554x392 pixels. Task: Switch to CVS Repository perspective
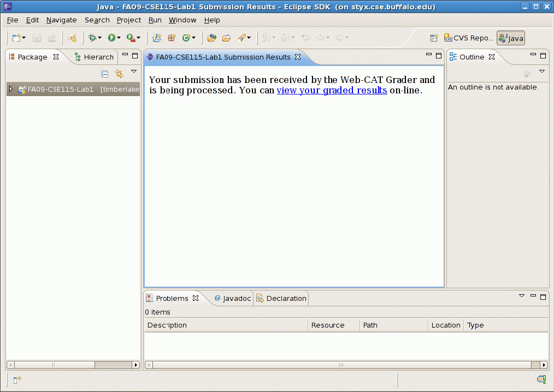pyautogui.click(x=468, y=38)
